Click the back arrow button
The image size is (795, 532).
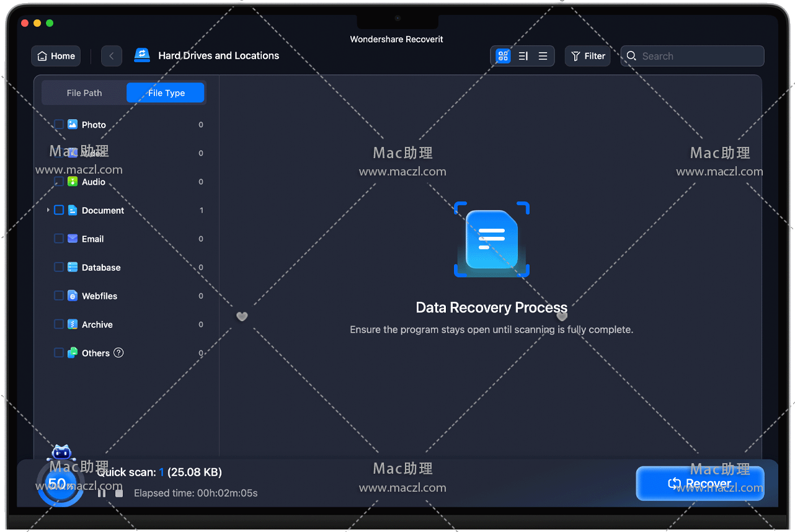pyautogui.click(x=112, y=56)
